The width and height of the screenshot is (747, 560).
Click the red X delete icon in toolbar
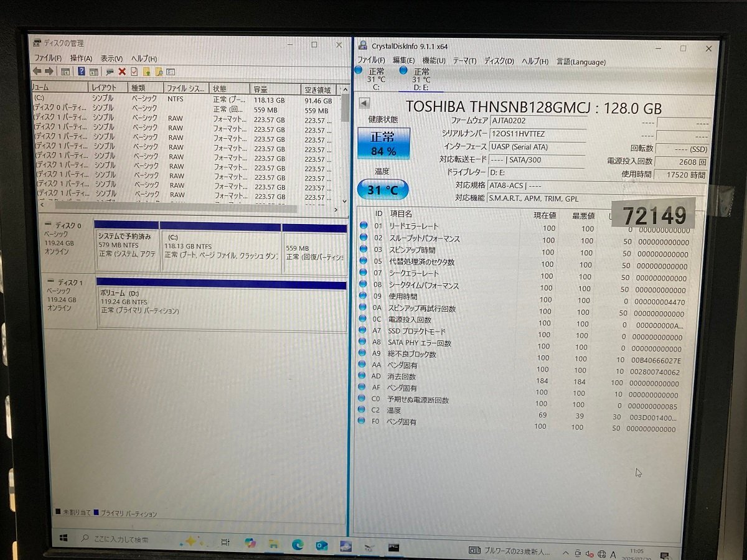point(122,72)
